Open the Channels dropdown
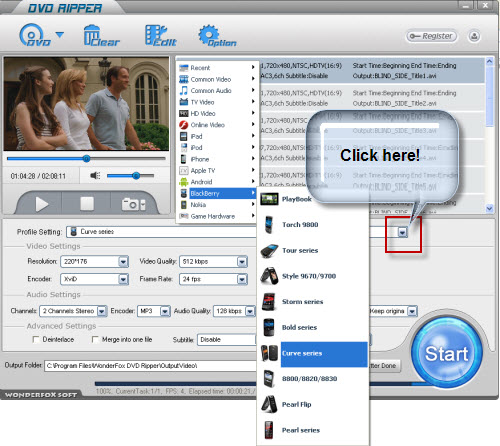The height and width of the screenshot is (446, 500). (102, 311)
